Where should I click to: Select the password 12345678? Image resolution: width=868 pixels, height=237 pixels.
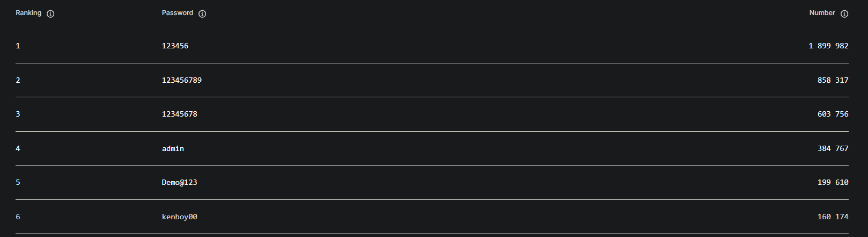tap(179, 114)
